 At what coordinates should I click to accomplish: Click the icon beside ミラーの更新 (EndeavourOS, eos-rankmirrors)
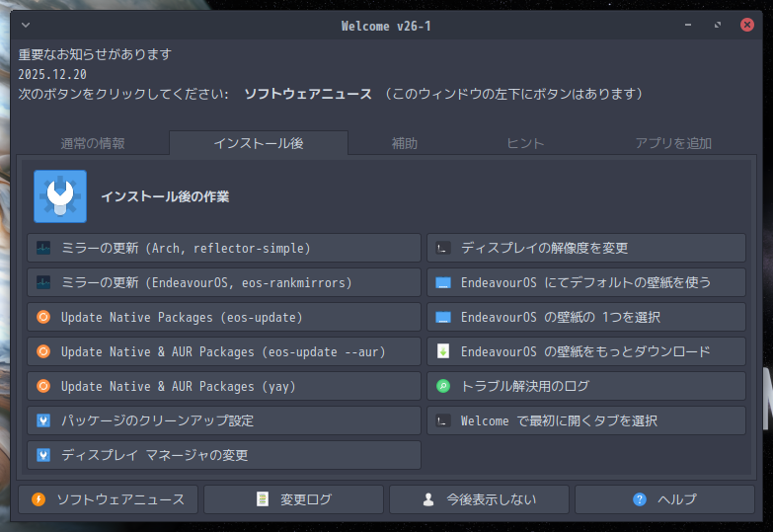pos(43,282)
